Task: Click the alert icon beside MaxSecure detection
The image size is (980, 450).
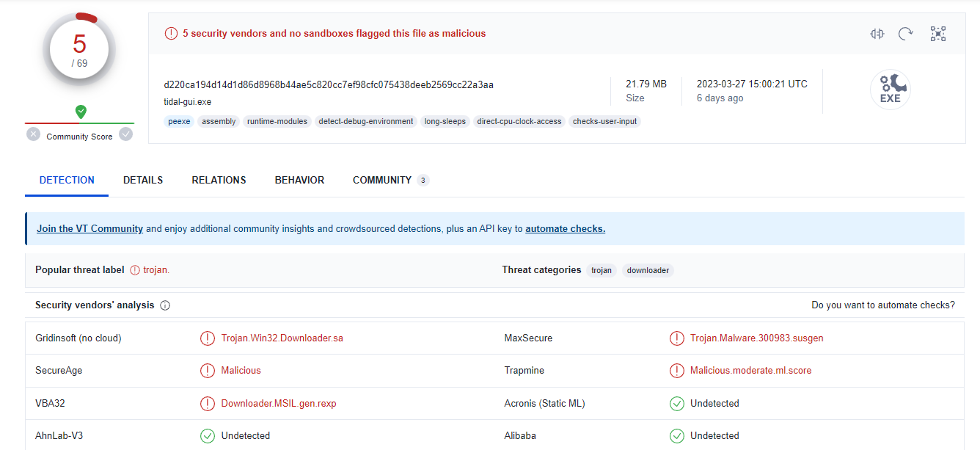Action: coord(676,338)
